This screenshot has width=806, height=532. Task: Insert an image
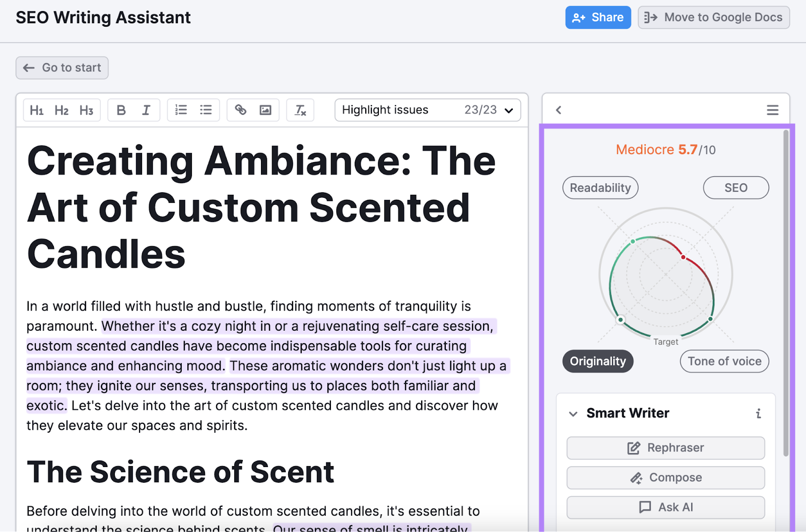pos(266,110)
